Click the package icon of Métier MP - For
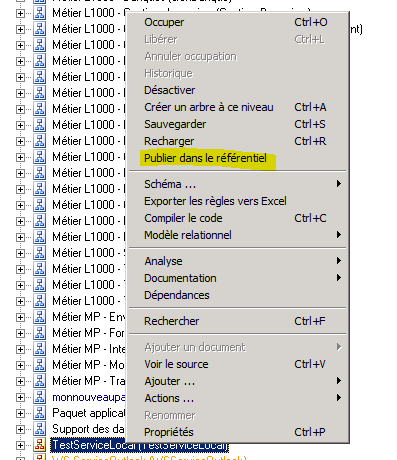Screen dimensions: 397x460 click(x=40, y=333)
